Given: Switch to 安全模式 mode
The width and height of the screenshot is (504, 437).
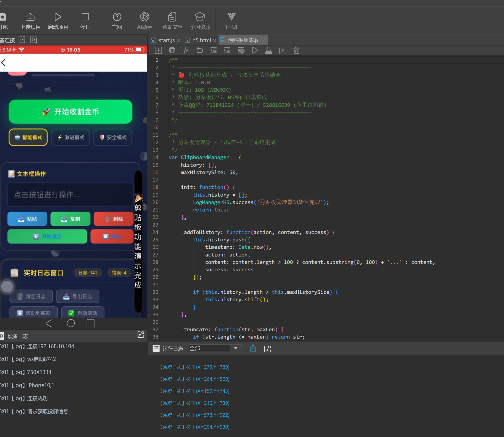Looking at the screenshot, I should (x=113, y=137).
